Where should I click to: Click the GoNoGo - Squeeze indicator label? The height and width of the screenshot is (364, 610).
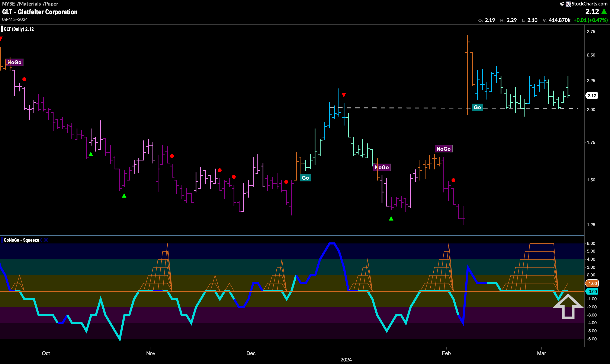point(21,240)
